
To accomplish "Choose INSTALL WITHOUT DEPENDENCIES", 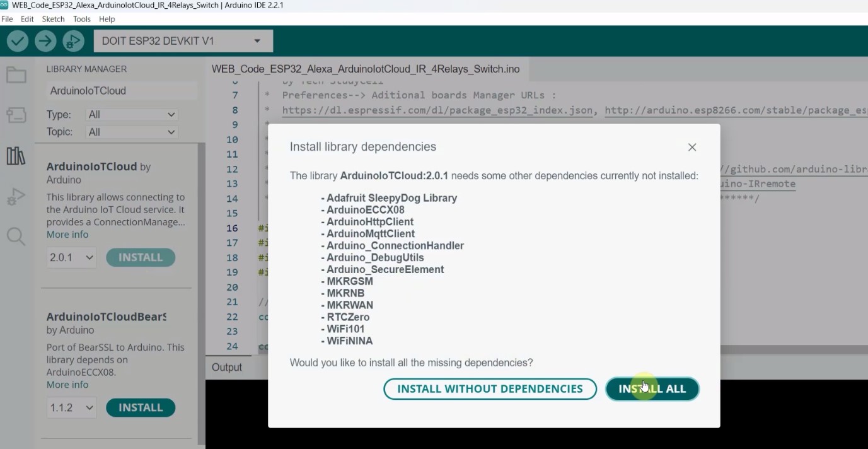I will pos(490,389).
